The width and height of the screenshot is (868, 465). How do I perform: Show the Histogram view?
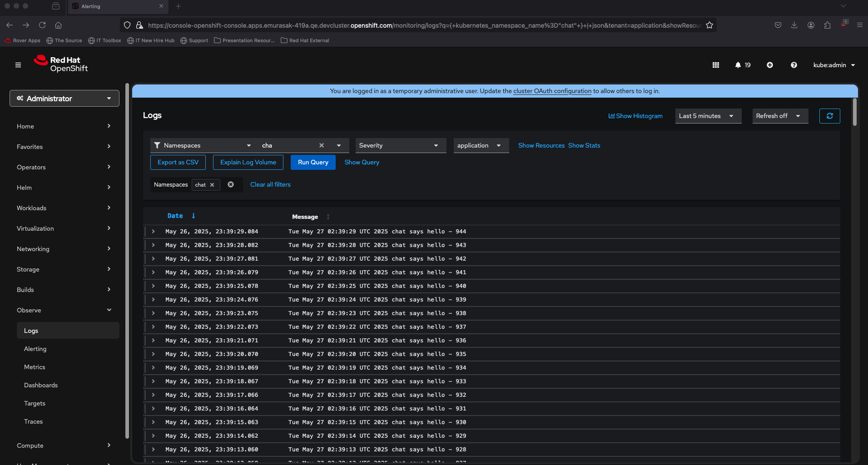[635, 116]
